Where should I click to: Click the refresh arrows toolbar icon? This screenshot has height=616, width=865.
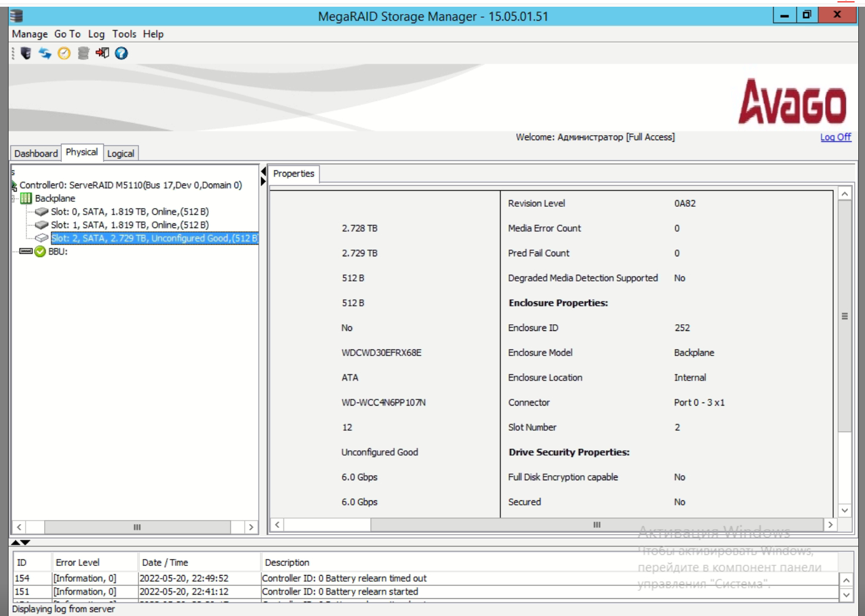pyautogui.click(x=45, y=53)
